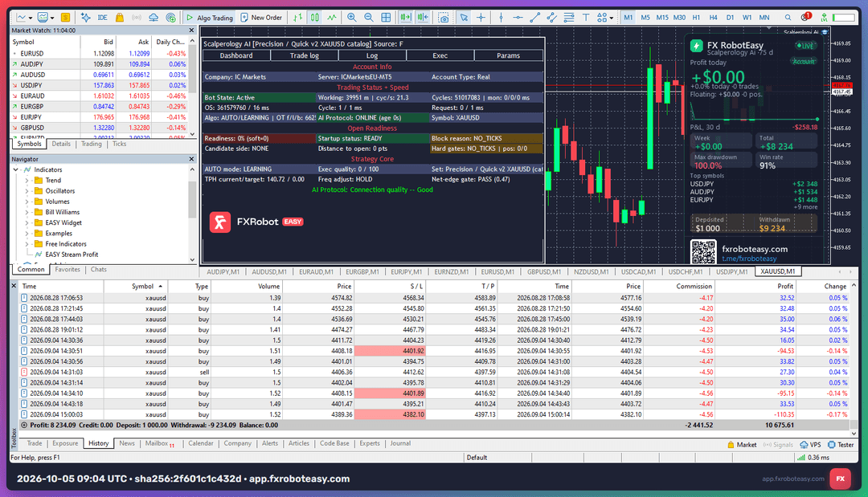Open the Market shopping bag icon

point(120,17)
